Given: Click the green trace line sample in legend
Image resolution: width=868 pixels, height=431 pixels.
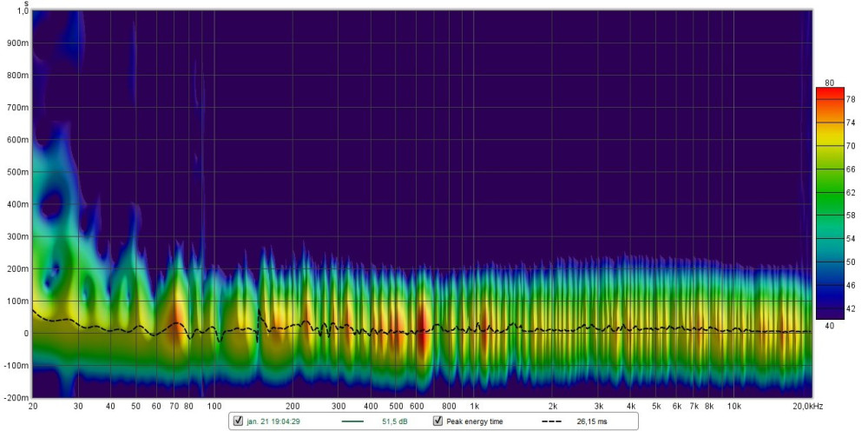Looking at the screenshot, I should (x=353, y=421).
